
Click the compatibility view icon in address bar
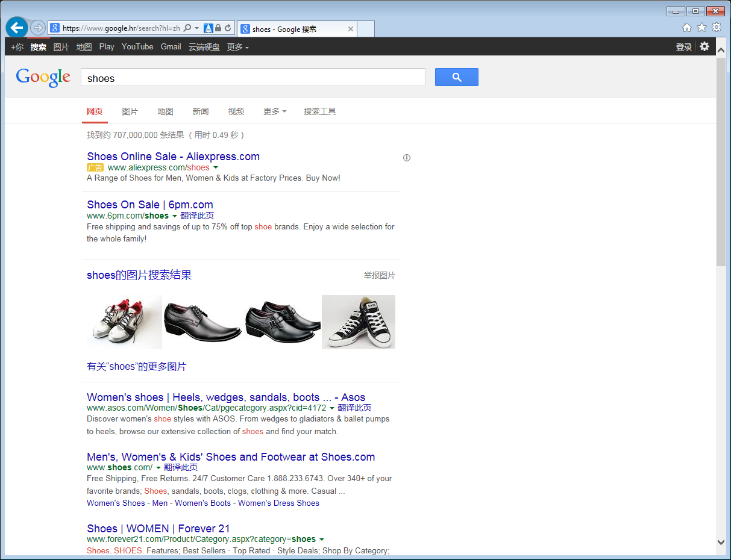208,28
